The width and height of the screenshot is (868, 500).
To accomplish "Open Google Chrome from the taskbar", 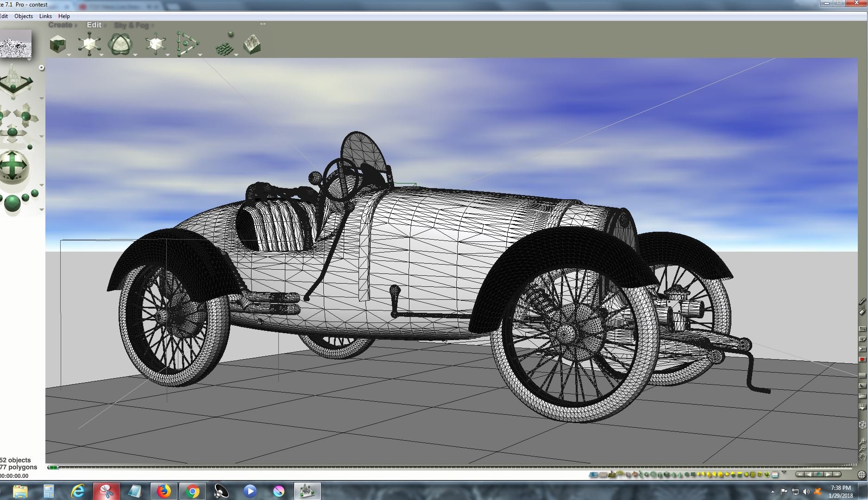I will [x=192, y=491].
